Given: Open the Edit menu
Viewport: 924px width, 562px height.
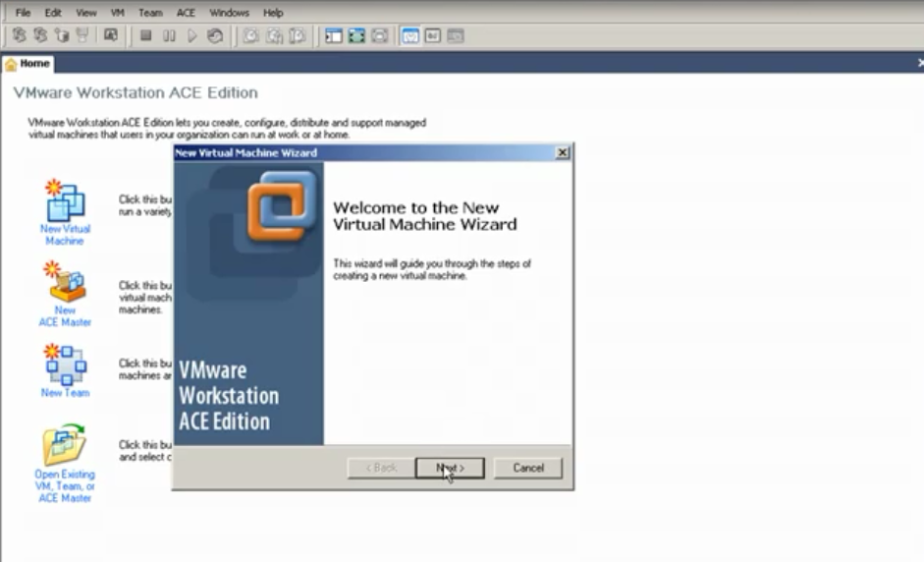Looking at the screenshot, I should click(x=53, y=13).
